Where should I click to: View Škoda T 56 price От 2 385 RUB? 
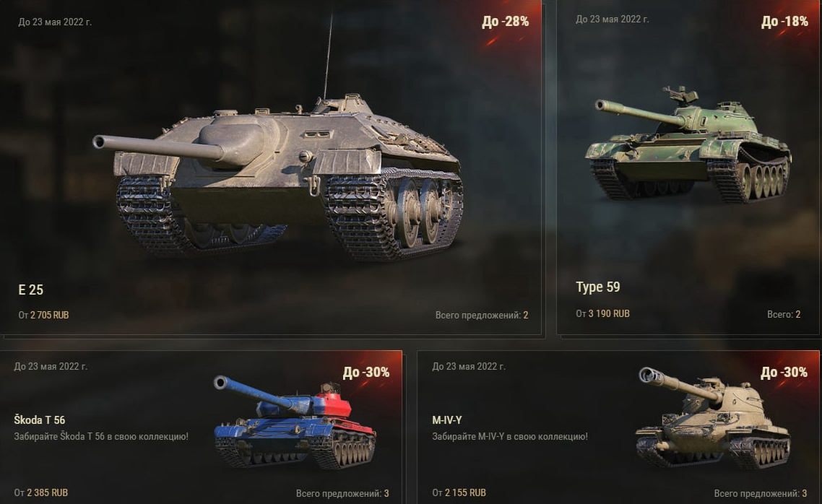point(41,492)
